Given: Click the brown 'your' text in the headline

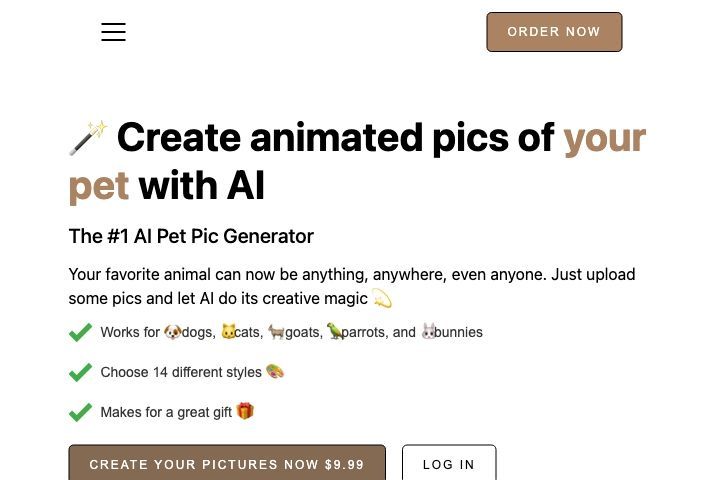Looking at the screenshot, I should click(x=605, y=139).
